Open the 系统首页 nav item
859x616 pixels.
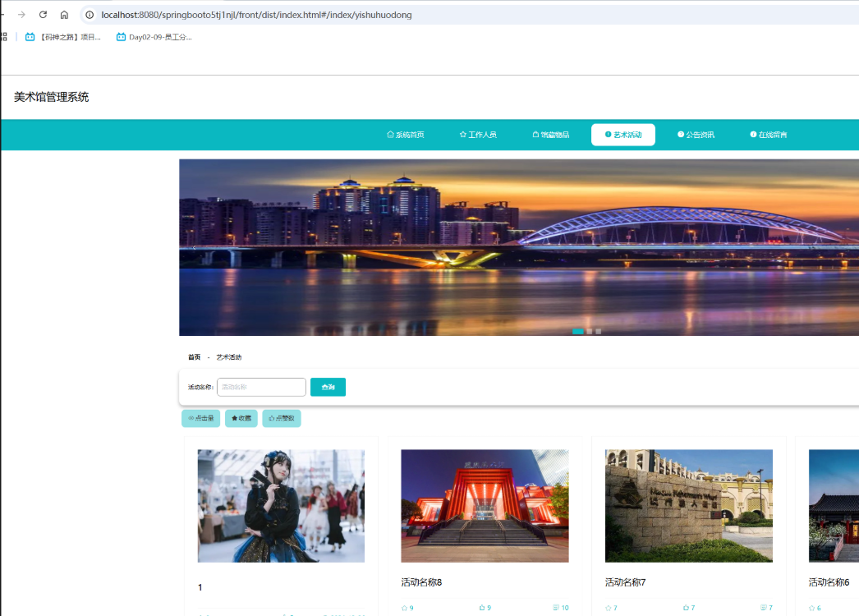tap(406, 135)
